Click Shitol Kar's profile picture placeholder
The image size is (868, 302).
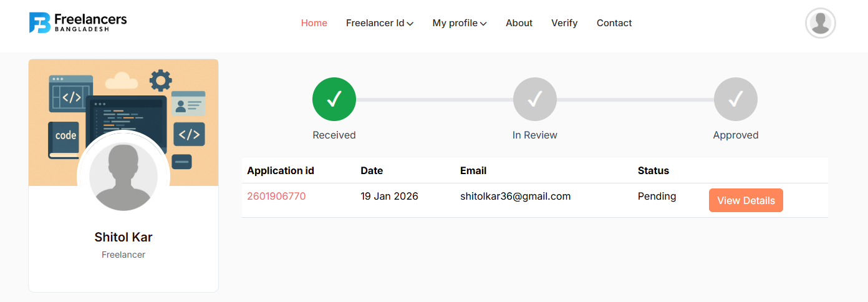(123, 177)
